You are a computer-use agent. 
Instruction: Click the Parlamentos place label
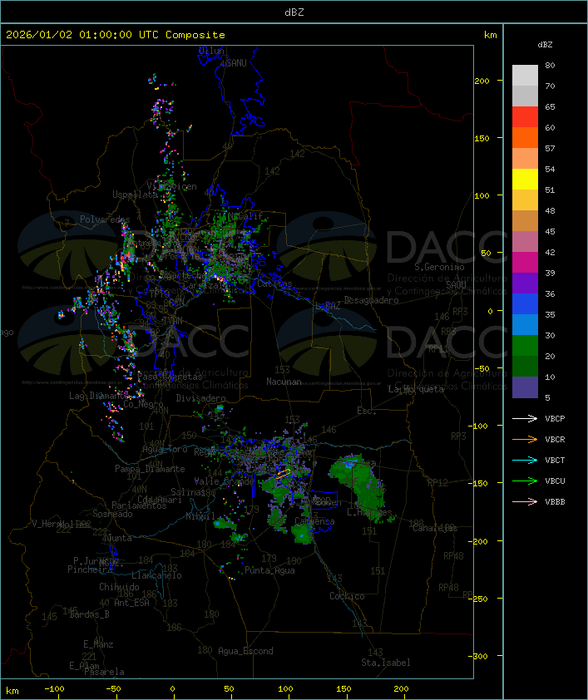point(139,505)
